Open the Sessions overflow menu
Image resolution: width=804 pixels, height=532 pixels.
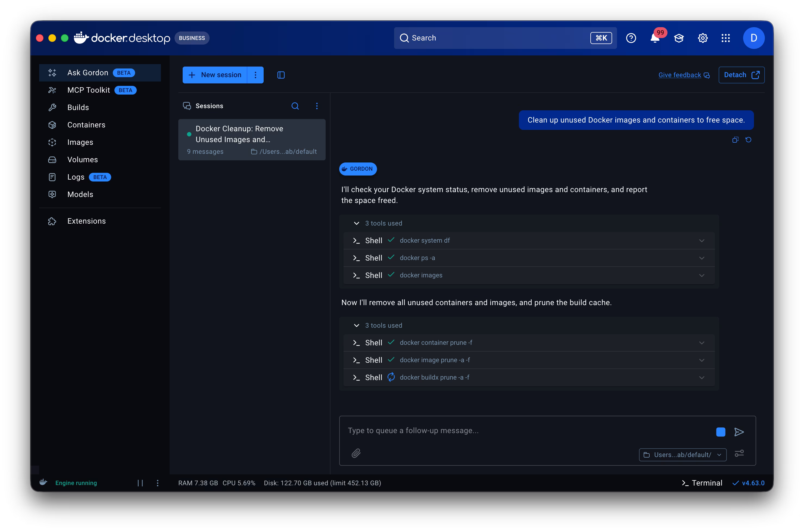tap(317, 106)
